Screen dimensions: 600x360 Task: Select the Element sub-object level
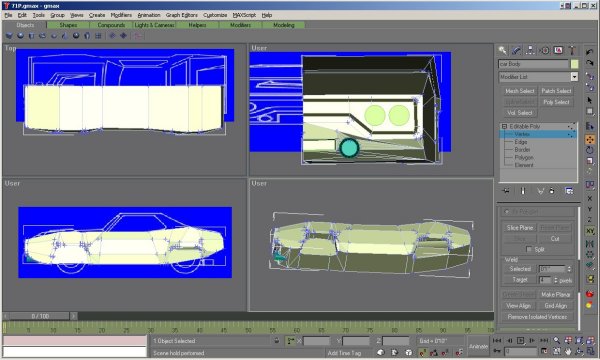pos(524,165)
